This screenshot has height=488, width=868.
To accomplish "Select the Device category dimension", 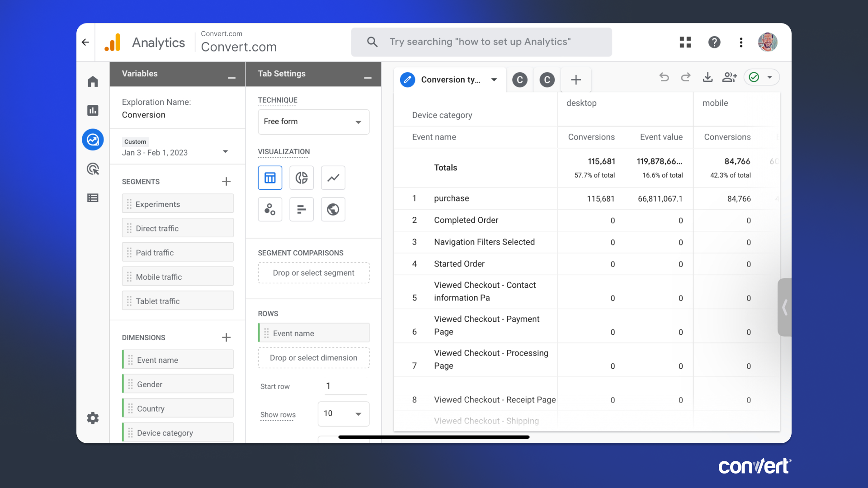I will (x=178, y=433).
